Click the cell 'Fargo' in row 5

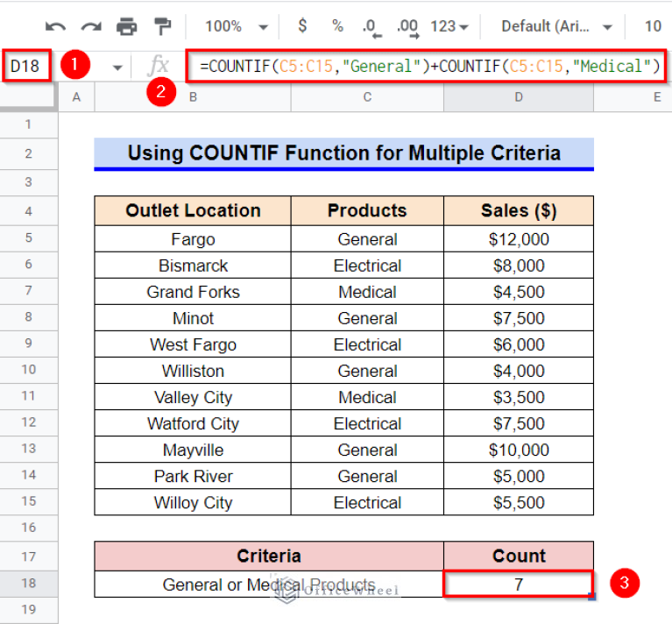pyautogui.click(x=193, y=239)
